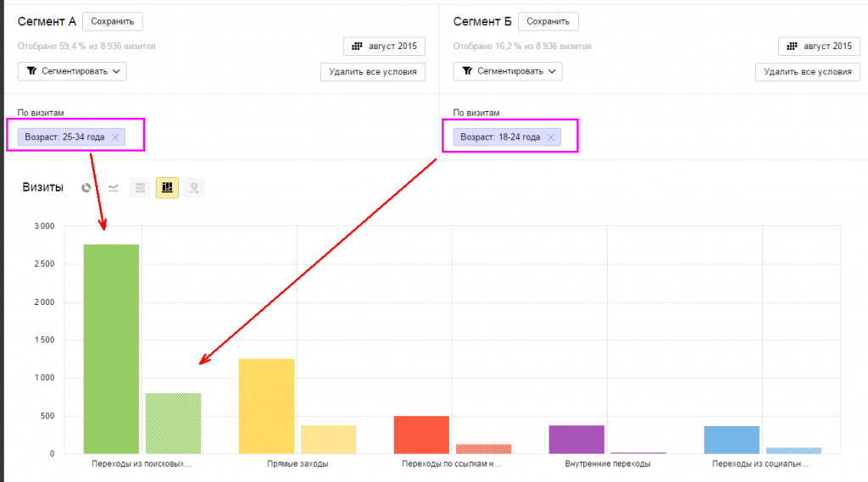868x482 pixels.
Task: Switch chart to line graph view
Action: [x=113, y=188]
